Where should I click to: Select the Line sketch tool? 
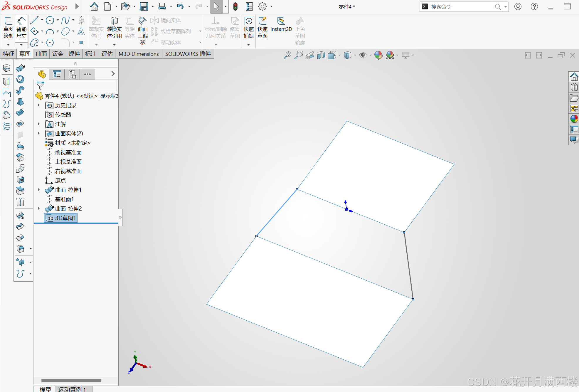34,20
